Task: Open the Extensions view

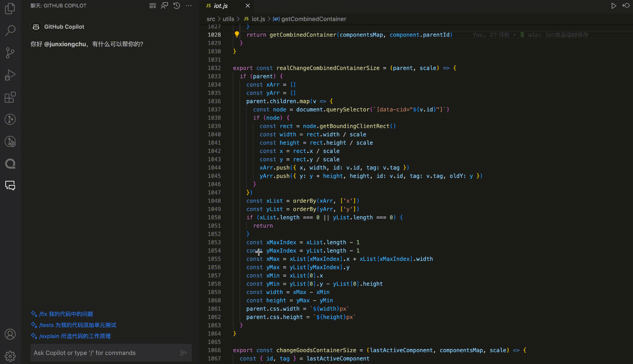Action: (x=10, y=97)
